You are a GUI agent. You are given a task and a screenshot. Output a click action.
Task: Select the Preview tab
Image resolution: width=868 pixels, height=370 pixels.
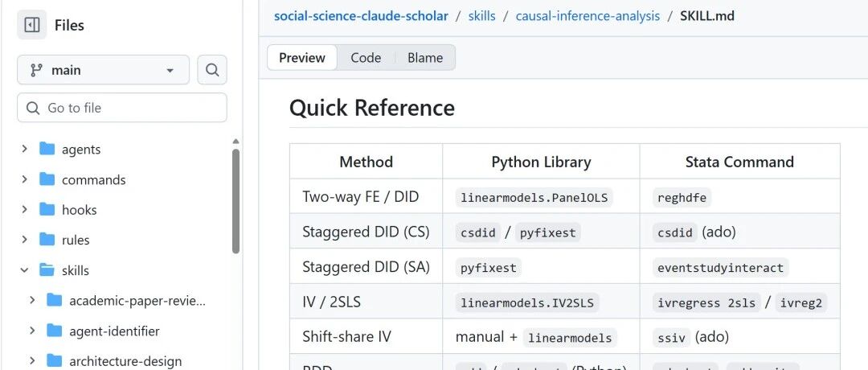coord(302,58)
